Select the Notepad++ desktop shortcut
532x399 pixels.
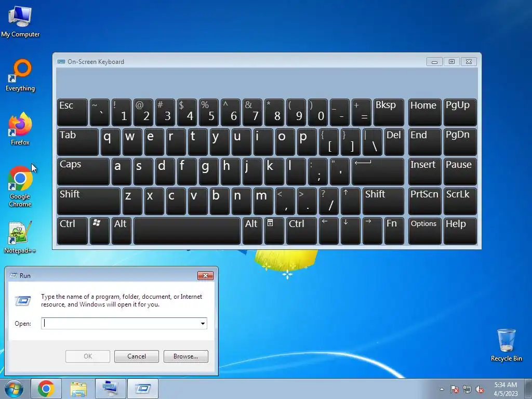(x=20, y=237)
